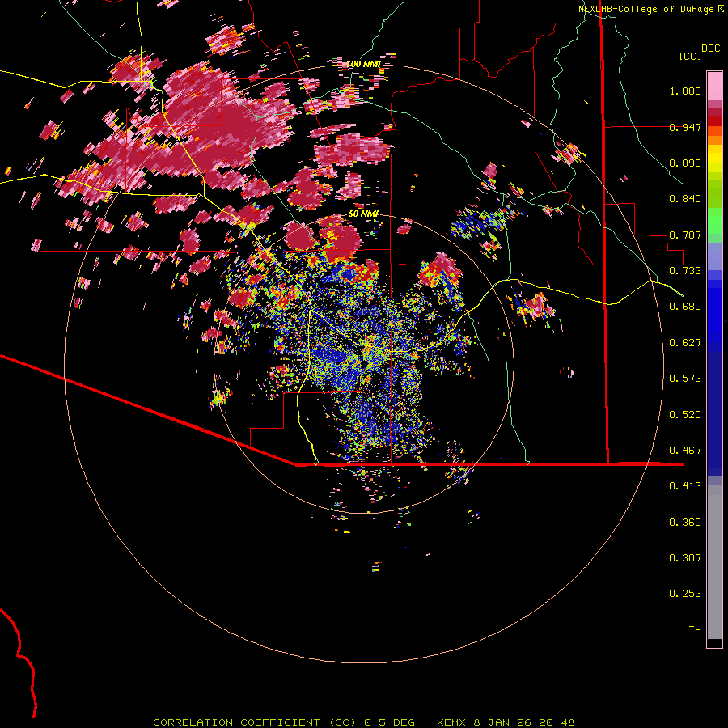Select the 0.467 color scale value
728x728 pixels.
coord(685,451)
